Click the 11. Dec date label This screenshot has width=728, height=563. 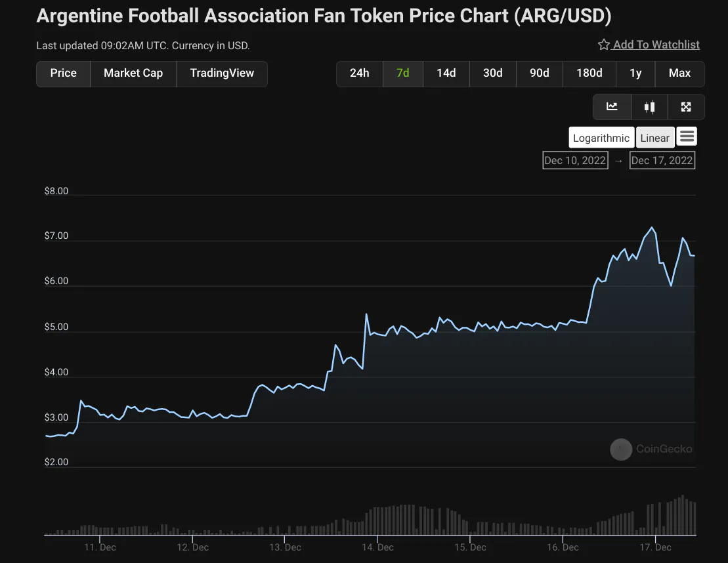100,547
